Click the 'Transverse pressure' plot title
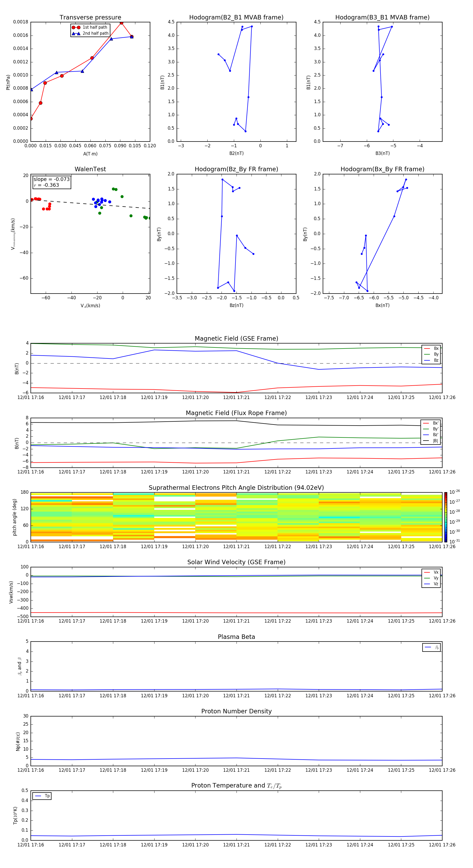 click(90, 17)
